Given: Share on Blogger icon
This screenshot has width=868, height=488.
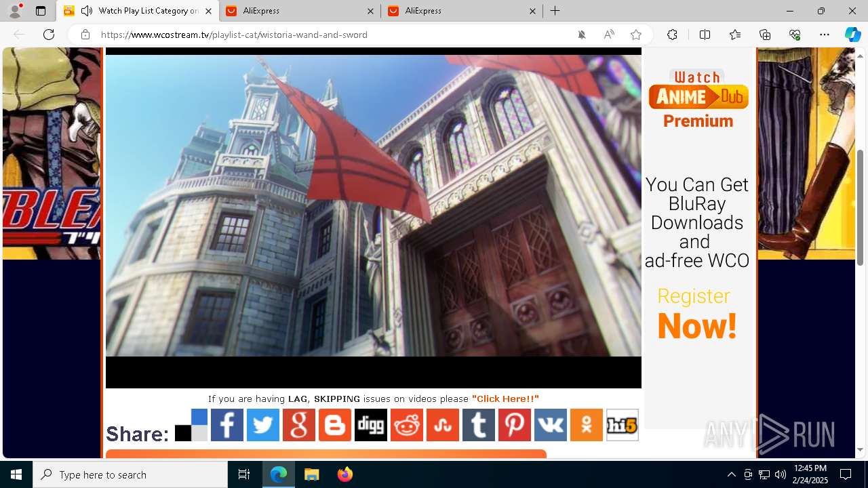Looking at the screenshot, I should click(335, 425).
